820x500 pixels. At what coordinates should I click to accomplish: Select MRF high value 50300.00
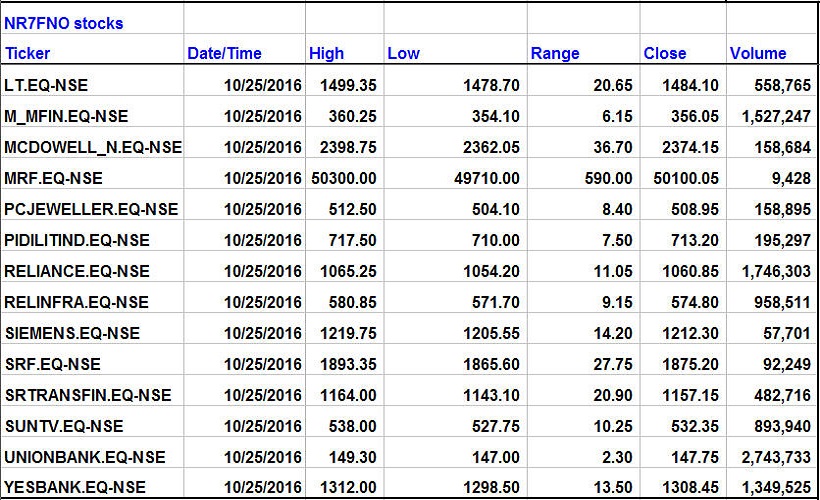(343, 179)
